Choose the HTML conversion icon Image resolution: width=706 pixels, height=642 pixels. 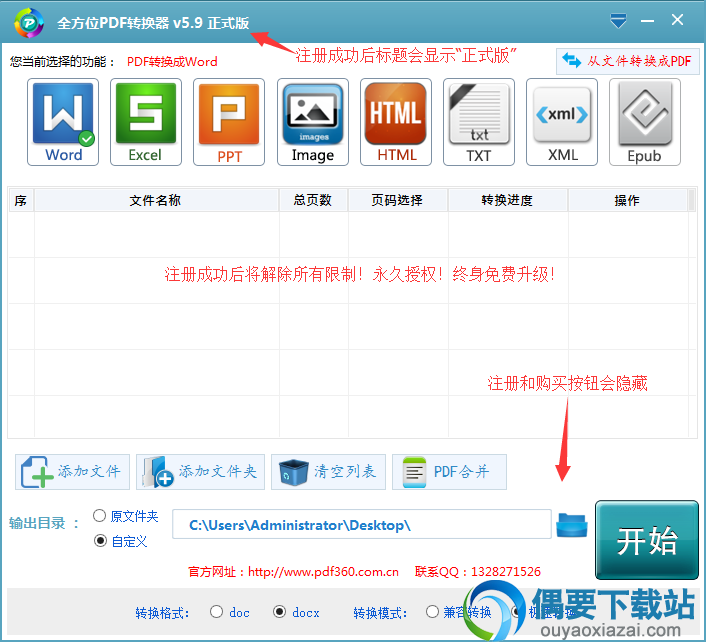(396, 122)
